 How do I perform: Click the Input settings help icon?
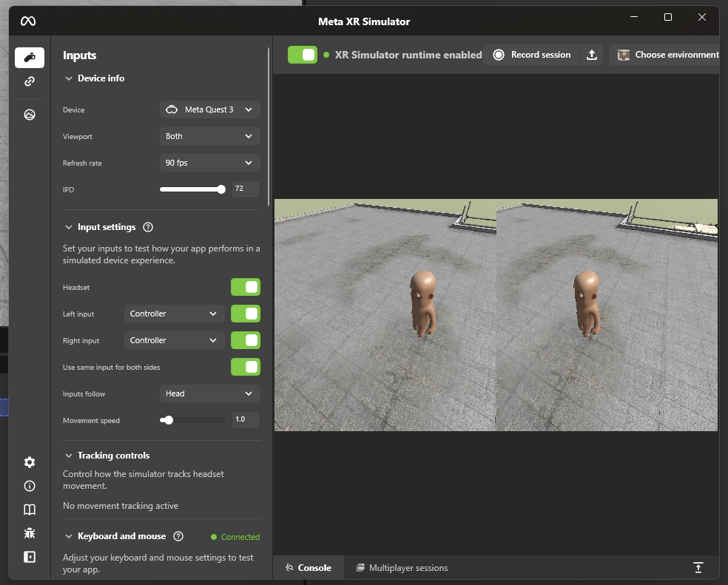tap(148, 227)
